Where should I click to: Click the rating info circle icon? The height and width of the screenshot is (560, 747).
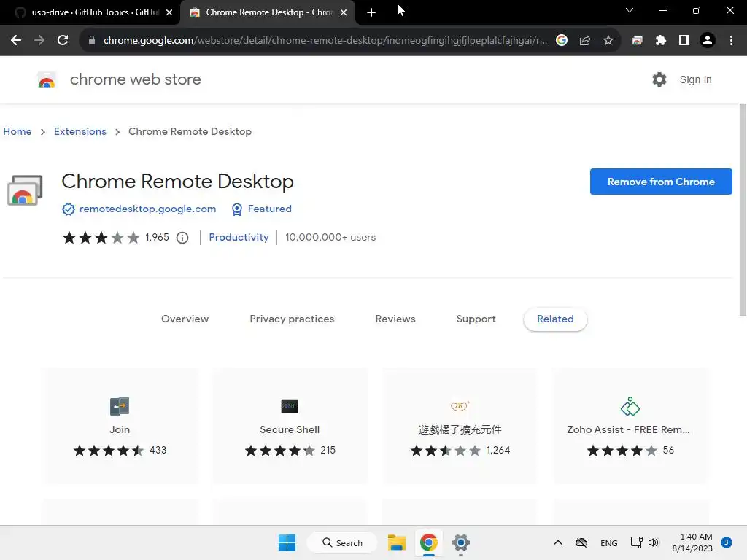tap(182, 238)
